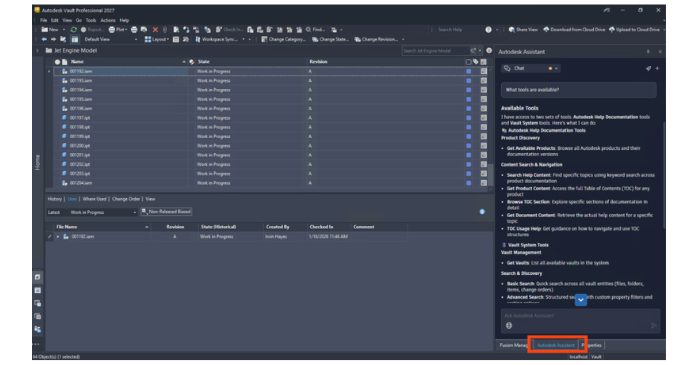Open the search options dropdown arrow
This screenshot has width=698, height=365.
pos(480,51)
